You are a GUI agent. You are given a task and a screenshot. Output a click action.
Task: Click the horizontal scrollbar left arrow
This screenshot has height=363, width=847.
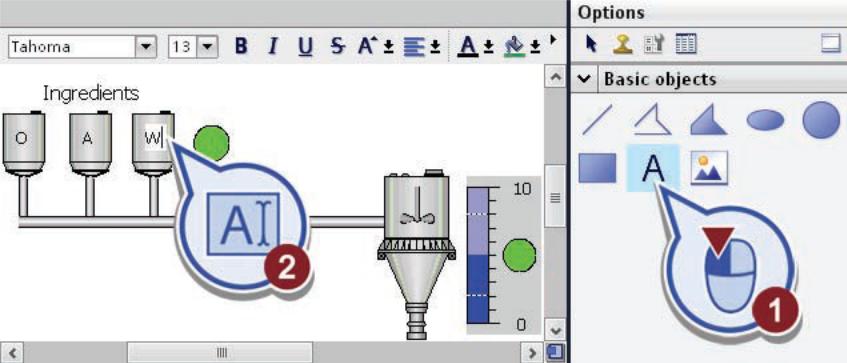pyautogui.click(x=12, y=353)
